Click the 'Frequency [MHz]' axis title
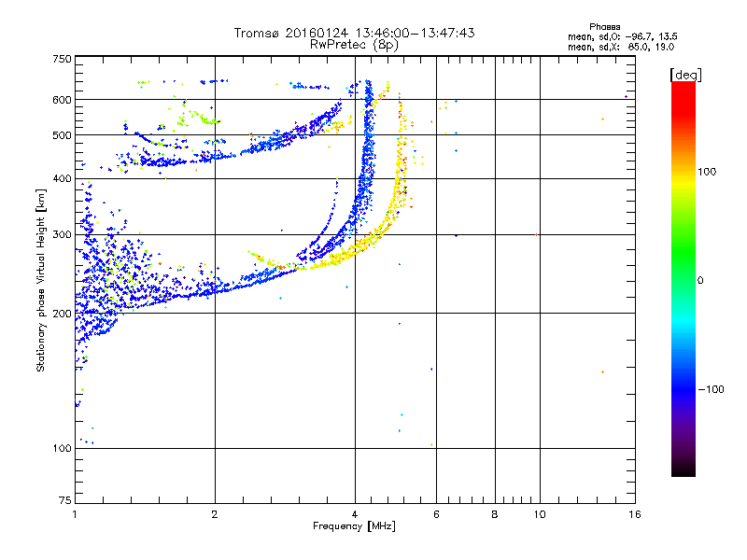Viewport: 747px width, 560px height. 355,526
